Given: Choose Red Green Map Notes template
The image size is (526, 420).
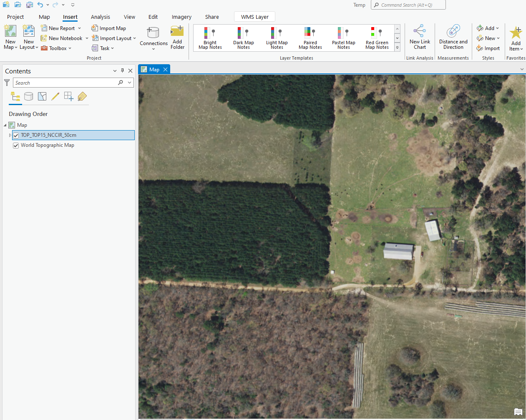Looking at the screenshot, I should [377, 38].
